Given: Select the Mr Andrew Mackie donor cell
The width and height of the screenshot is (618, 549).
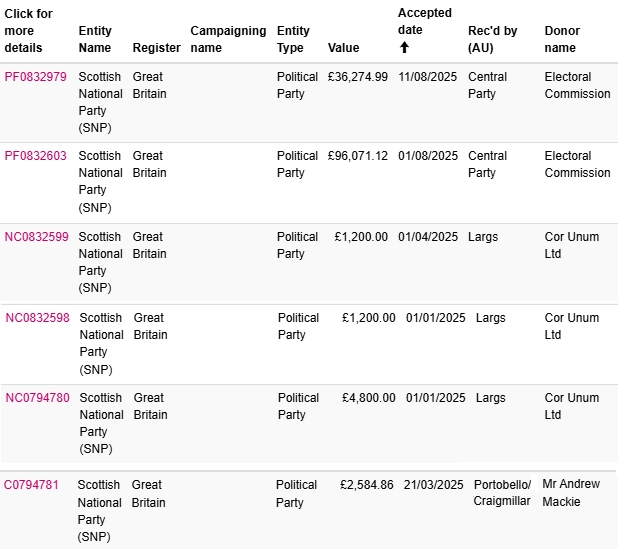Looking at the screenshot, I should click(x=571, y=493).
